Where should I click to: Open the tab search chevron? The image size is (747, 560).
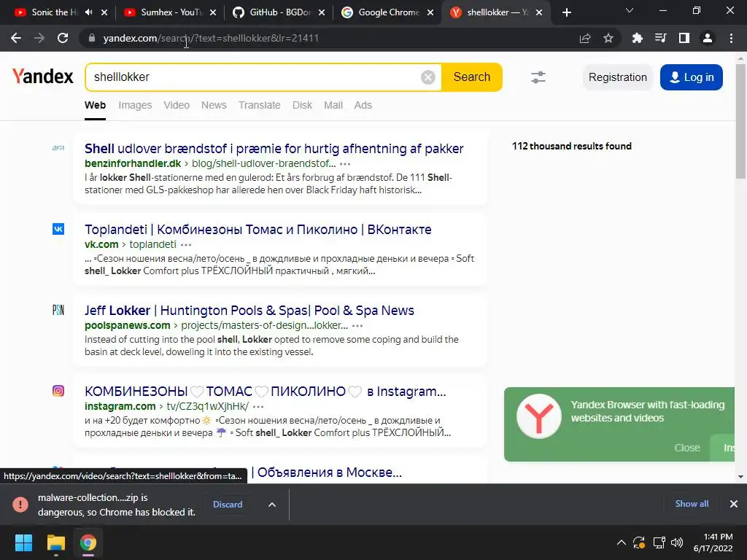[x=630, y=10]
